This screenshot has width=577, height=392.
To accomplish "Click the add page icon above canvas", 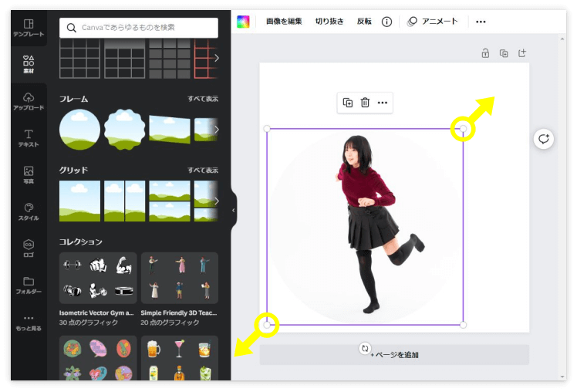I will pyautogui.click(x=522, y=53).
